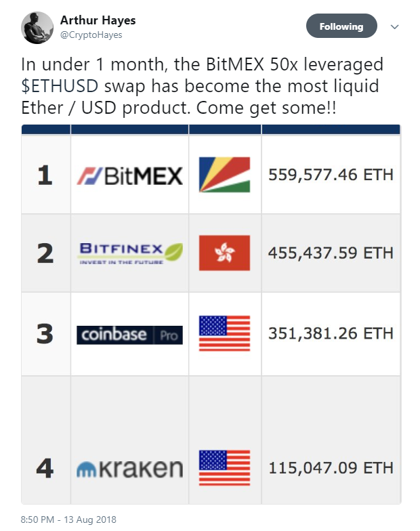Open the @CryptoHayes handle link

click(91, 35)
